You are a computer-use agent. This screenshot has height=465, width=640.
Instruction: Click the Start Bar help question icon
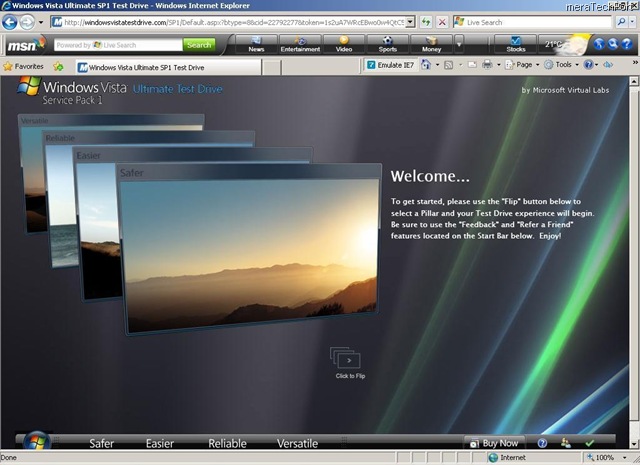(542, 443)
